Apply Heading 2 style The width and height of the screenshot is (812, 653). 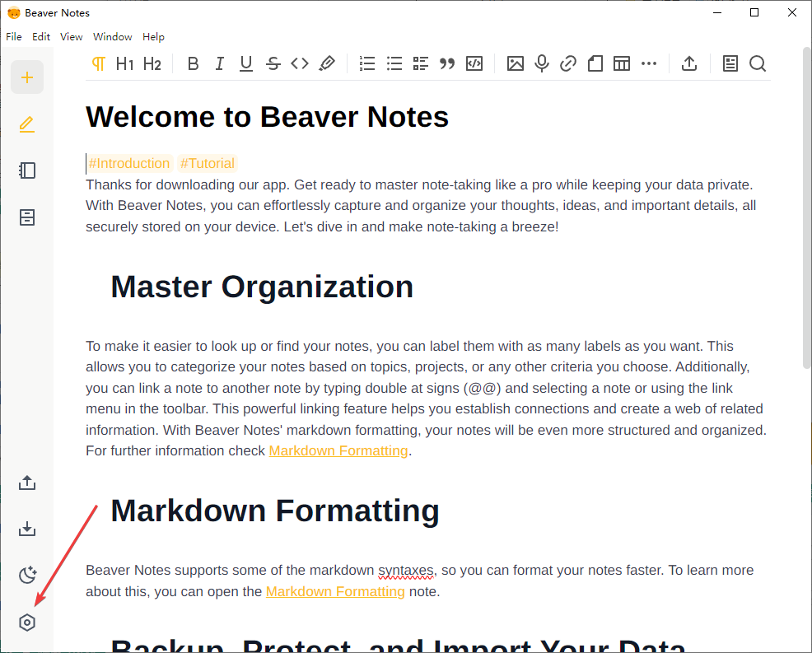(152, 63)
